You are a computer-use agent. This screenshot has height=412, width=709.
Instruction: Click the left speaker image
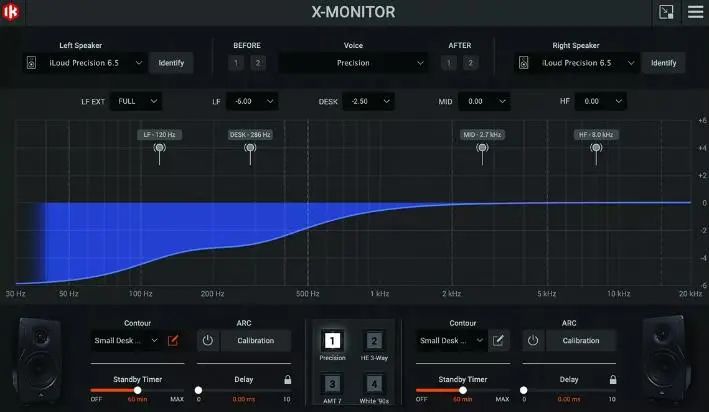click(38, 360)
